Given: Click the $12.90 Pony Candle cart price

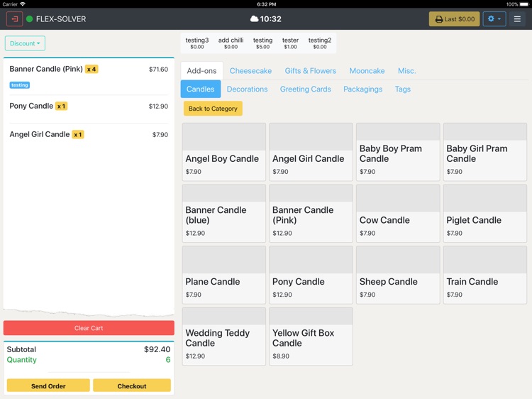Looking at the screenshot, I should click(x=158, y=106).
